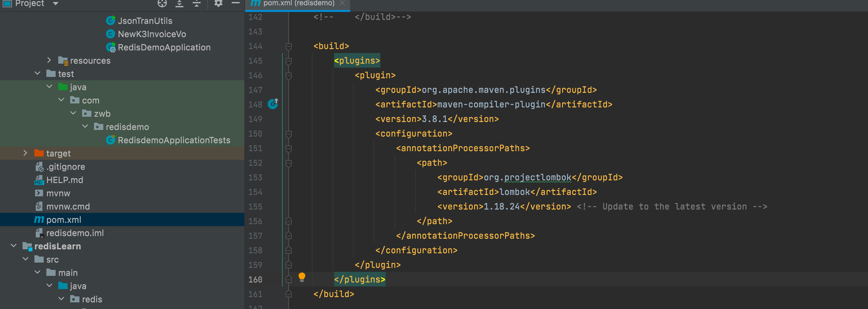
Task: Click line number 153 in the gutter
Action: 255,177
